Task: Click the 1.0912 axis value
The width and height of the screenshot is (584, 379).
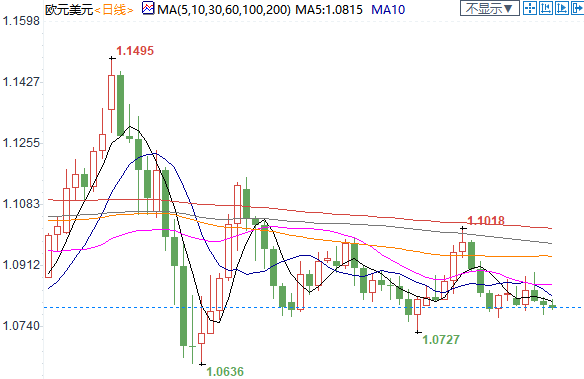Action: [x=21, y=265]
